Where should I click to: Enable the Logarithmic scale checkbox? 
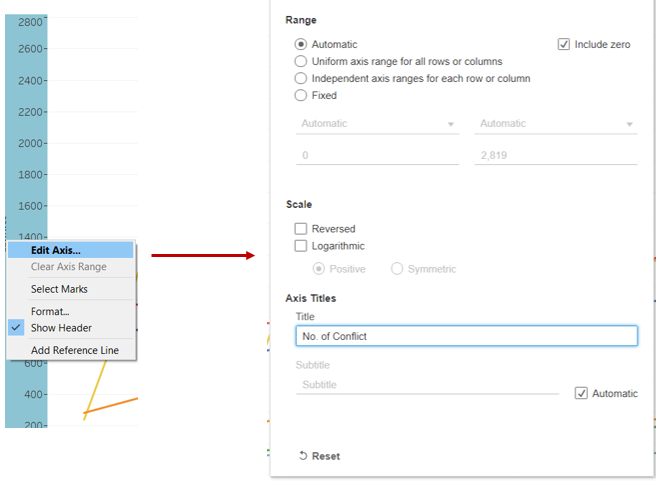click(301, 246)
